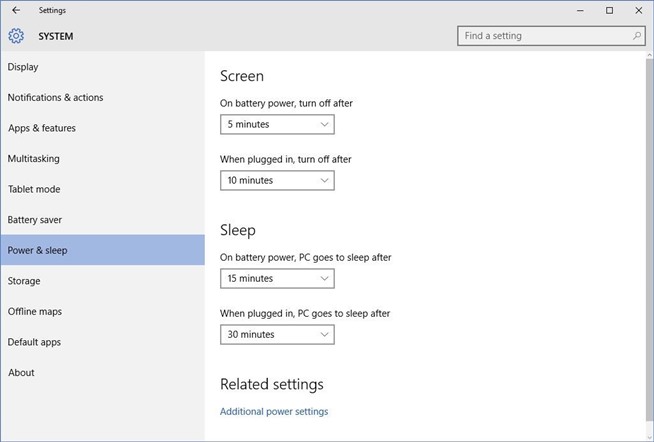Navigate to Storage settings
The height and width of the screenshot is (442, 654).
point(24,281)
